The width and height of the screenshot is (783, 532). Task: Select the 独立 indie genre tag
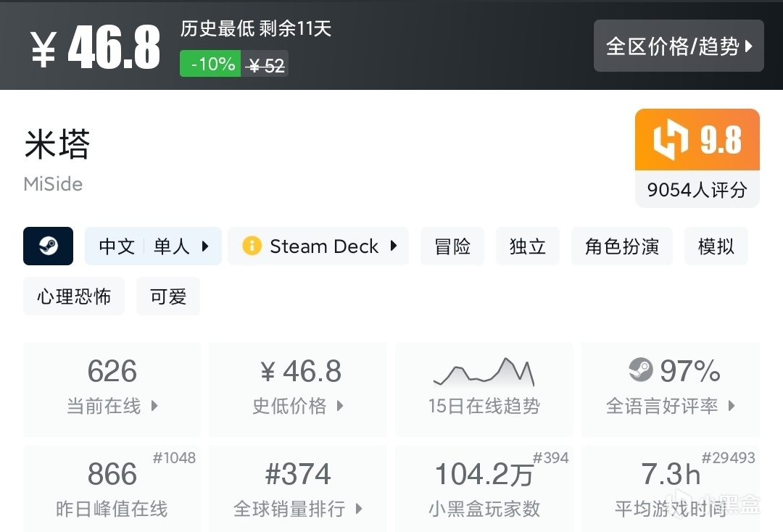527,246
